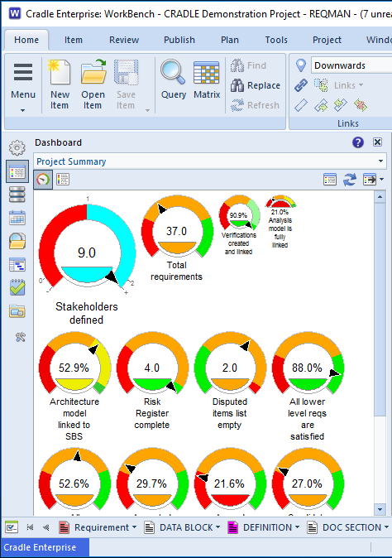The width and height of the screenshot is (392, 558).
Task: Open the Matrix tool
Action: [207, 79]
